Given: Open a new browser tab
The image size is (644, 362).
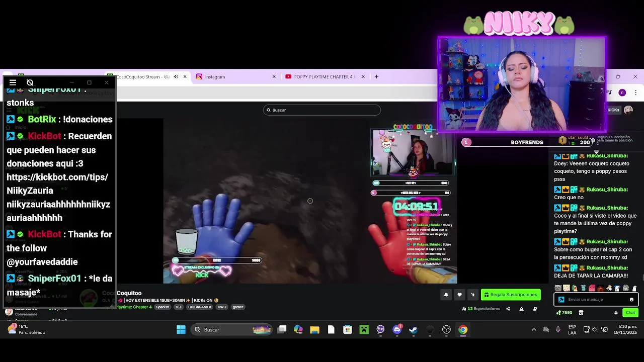Looking at the screenshot, I should [x=376, y=76].
